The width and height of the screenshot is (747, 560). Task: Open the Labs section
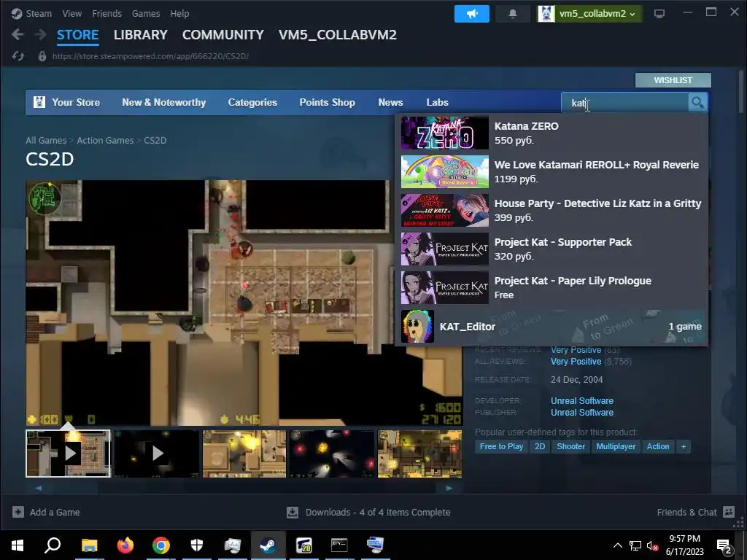(x=438, y=102)
